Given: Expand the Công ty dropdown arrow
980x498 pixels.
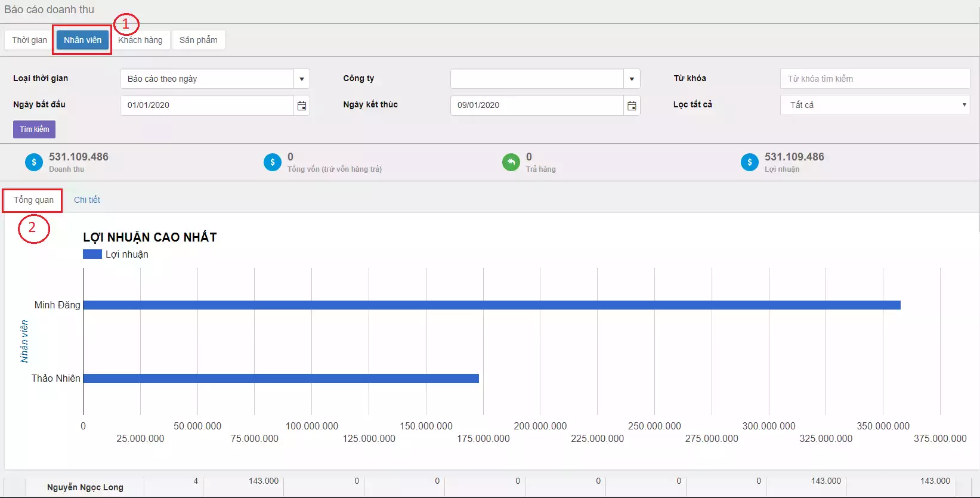Looking at the screenshot, I should 632,79.
